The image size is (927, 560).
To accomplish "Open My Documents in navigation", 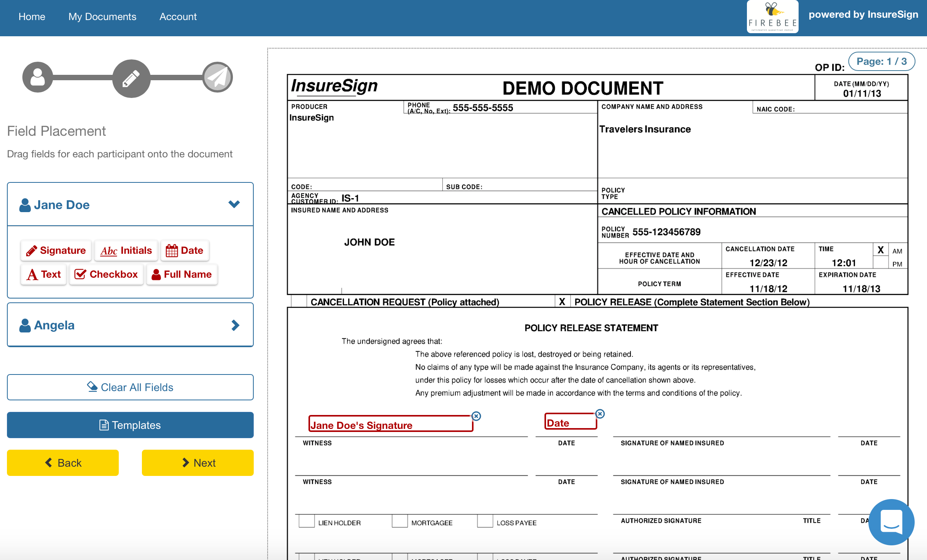I will (102, 17).
